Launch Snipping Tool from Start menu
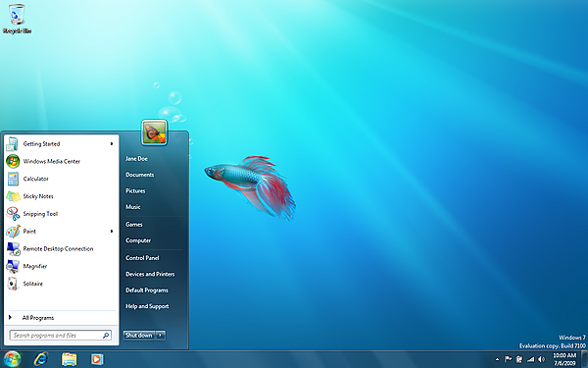The height and width of the screenshot is (368, 588). [x=40, y=214]
